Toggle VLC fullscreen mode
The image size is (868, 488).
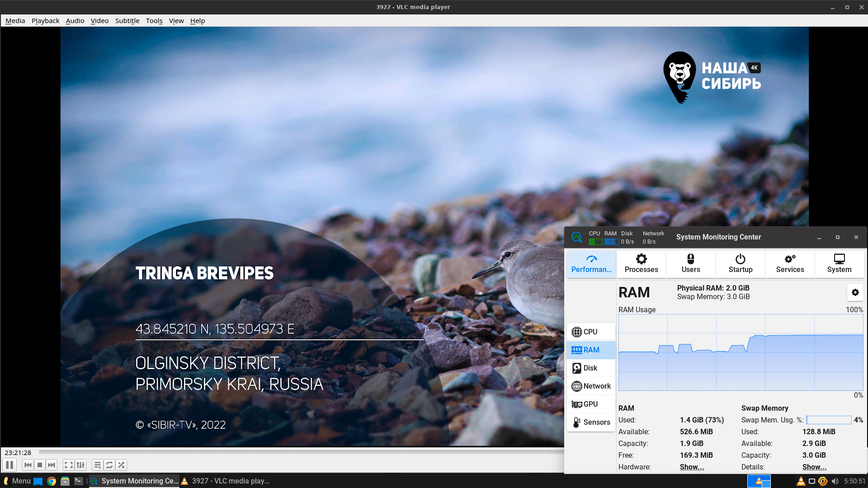tap(68, 465)
